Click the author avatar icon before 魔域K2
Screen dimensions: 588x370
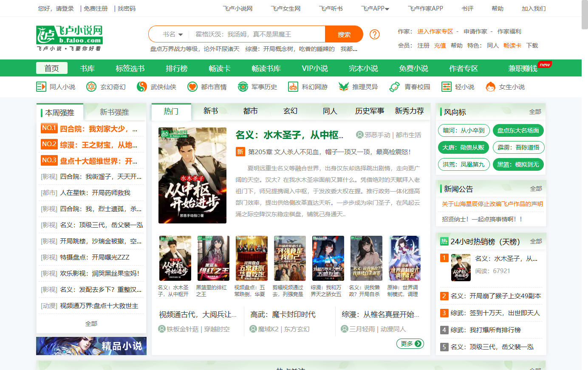tap(253, 329)
